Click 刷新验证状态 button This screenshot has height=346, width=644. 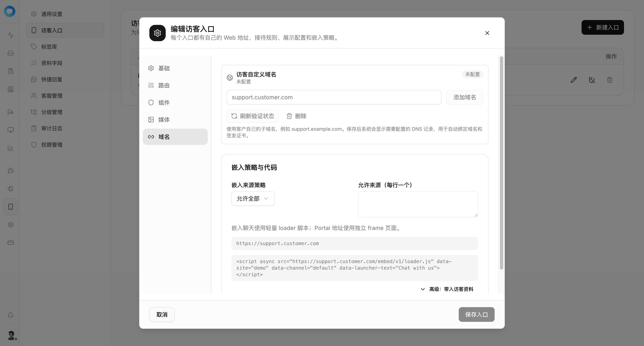point(252,116)
